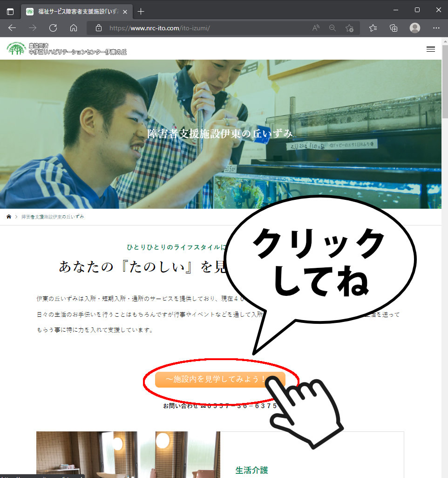
Task: View site information via lock icon
Action: click(98, 28)
